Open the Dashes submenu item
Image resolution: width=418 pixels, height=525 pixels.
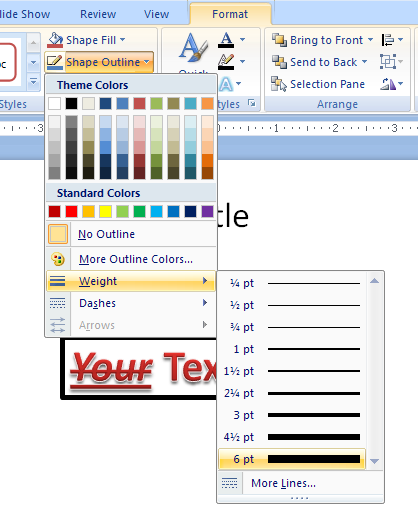(131, 303)
